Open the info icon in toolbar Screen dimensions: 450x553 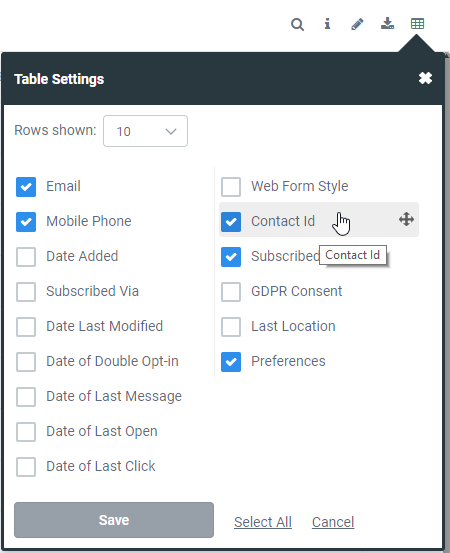tap(327, 24)
